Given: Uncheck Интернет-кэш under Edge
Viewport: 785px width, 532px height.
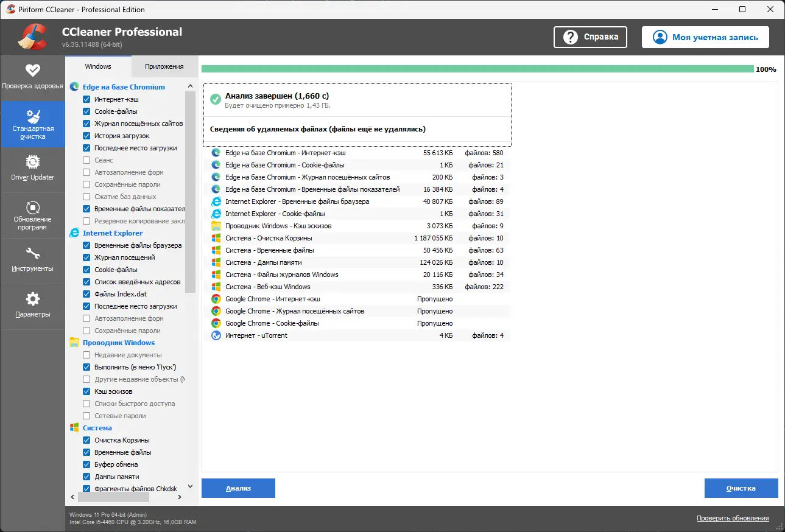Looking at the screenshot, I should 86,99.
